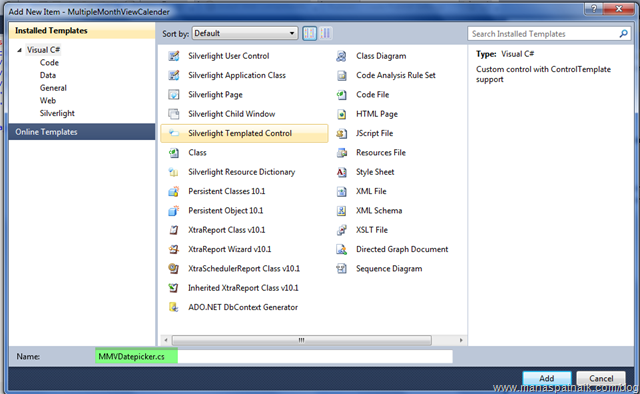Click the search magnifier icon
Screen dimensions: 640x394
(x=623, y=33)
